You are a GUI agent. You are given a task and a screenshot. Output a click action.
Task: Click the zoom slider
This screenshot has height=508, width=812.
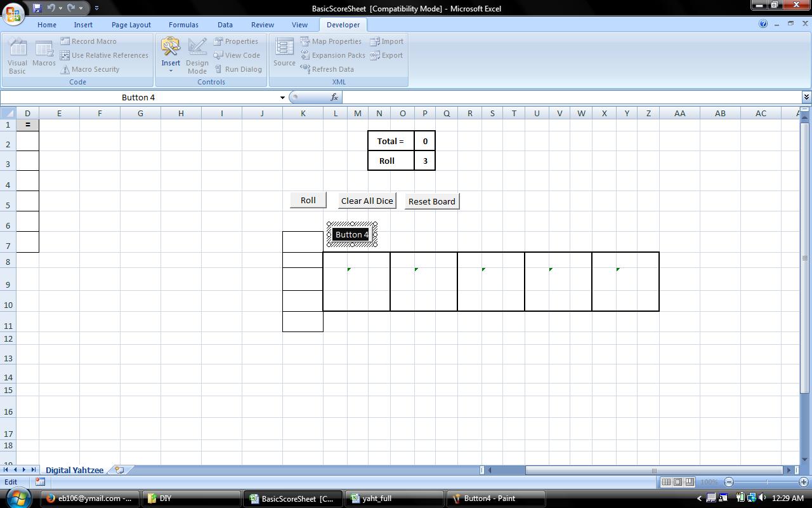(766, 482)
